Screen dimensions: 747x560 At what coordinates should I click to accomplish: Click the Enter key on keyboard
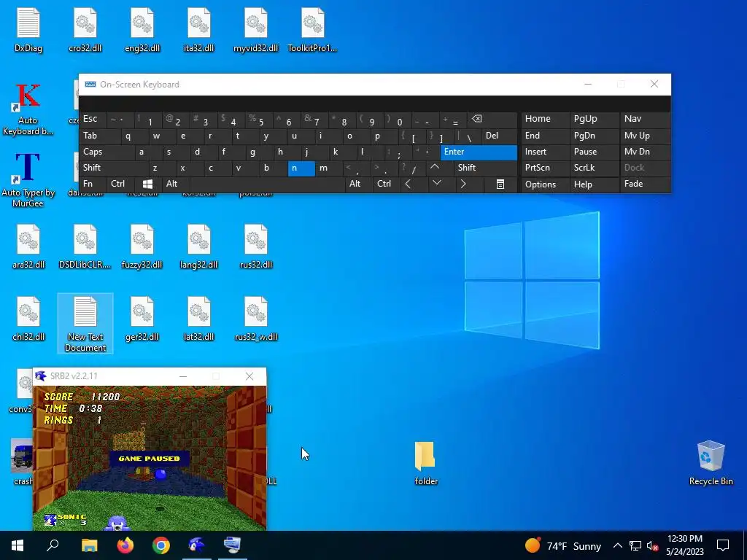point(479,152)
